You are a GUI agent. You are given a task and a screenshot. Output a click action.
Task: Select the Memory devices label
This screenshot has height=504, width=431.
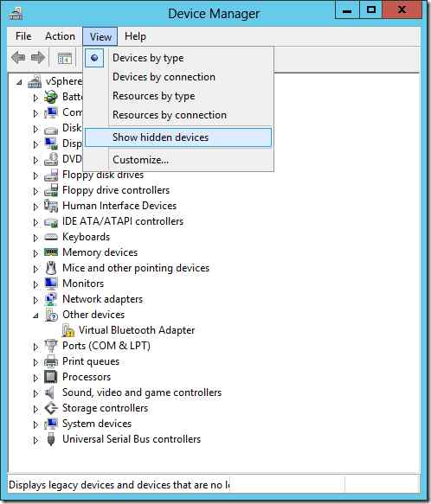tap(100, 252)
